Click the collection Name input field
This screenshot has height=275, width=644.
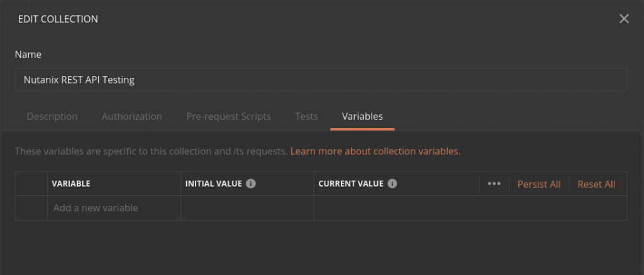321,80
